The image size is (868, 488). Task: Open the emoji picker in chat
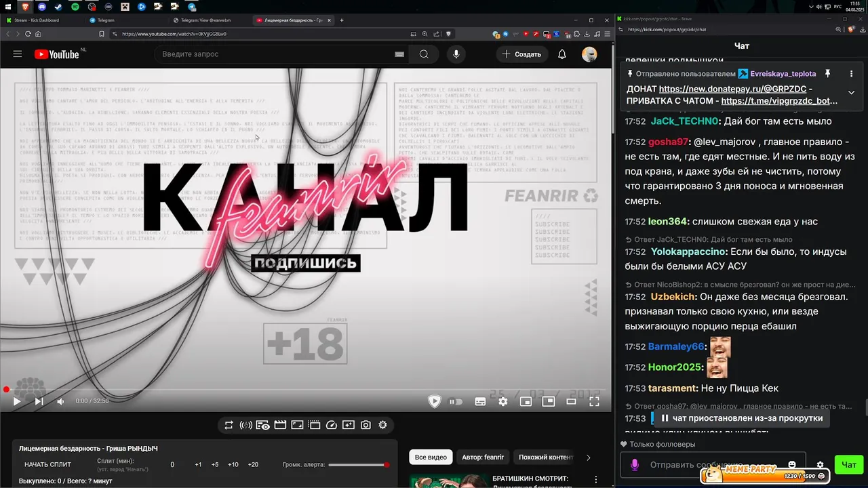(792, 464)
